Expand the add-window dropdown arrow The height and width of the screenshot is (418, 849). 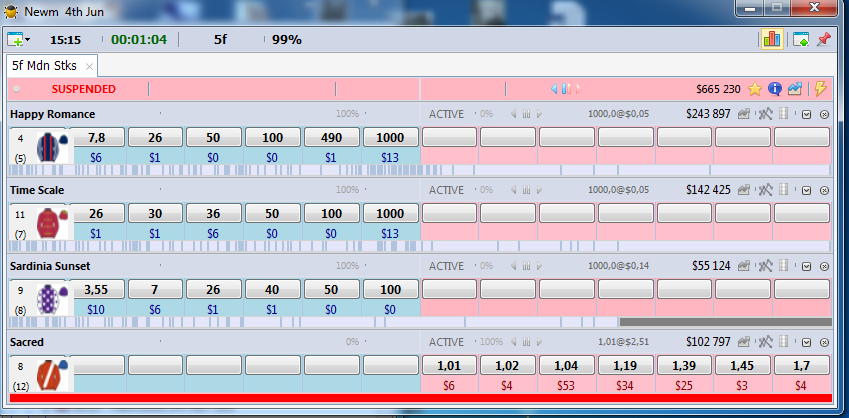(x=28, y=40)
